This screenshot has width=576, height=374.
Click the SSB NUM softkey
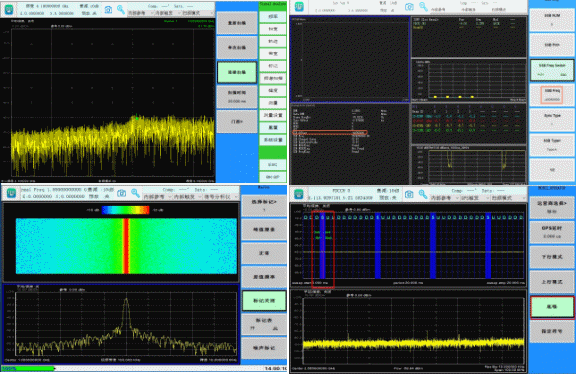pos(552,19)
